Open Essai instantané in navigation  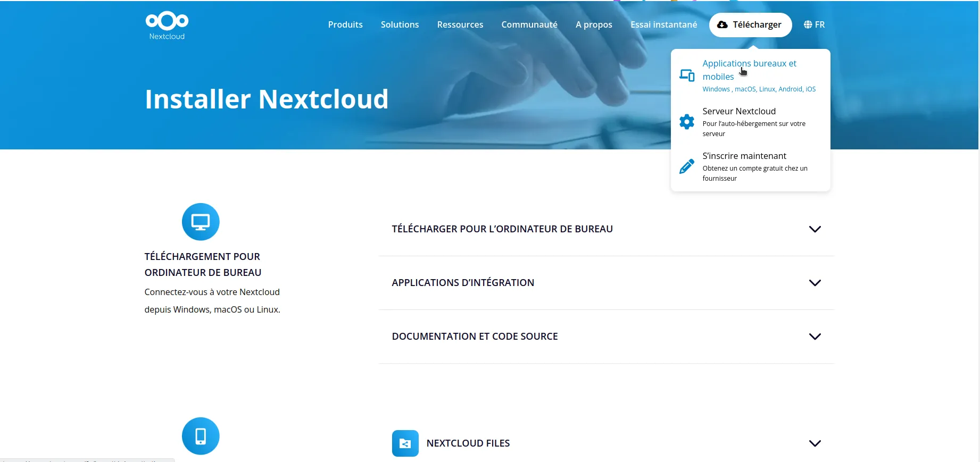[663, 24]
